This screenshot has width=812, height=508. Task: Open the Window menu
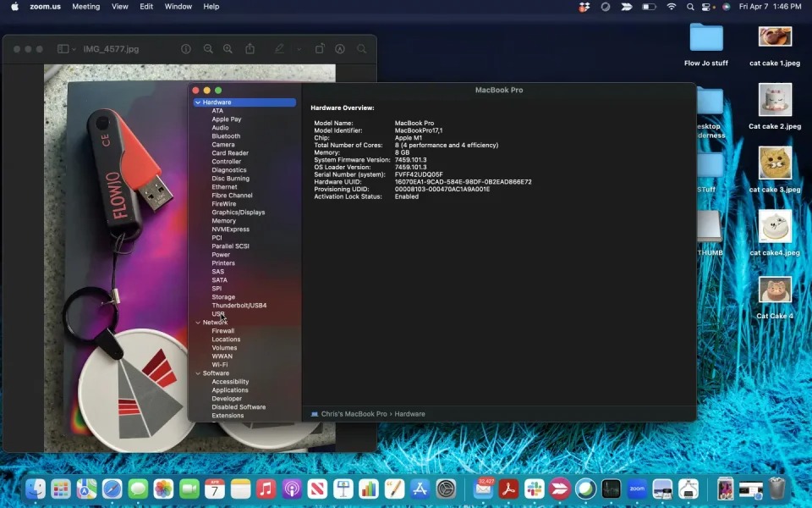tap(178, 7)
